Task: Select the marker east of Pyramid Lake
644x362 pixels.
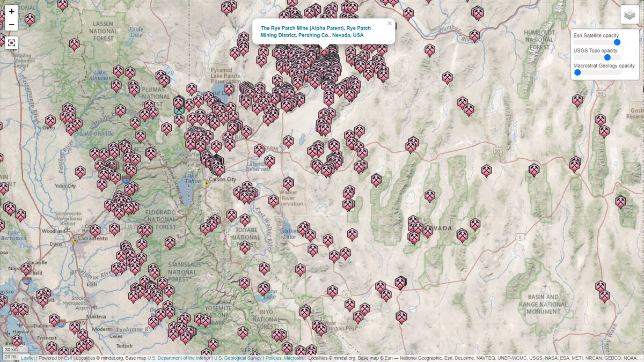Action: pos(229,89)
